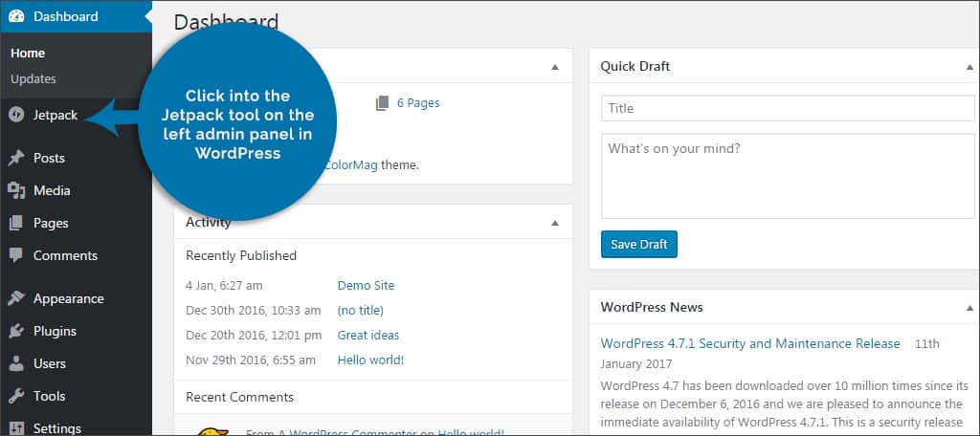Open the Jetpack menu label
Image resolution: width=980 pixels, height=436 pixels.
pyautogui.click(x=56, y=115)
